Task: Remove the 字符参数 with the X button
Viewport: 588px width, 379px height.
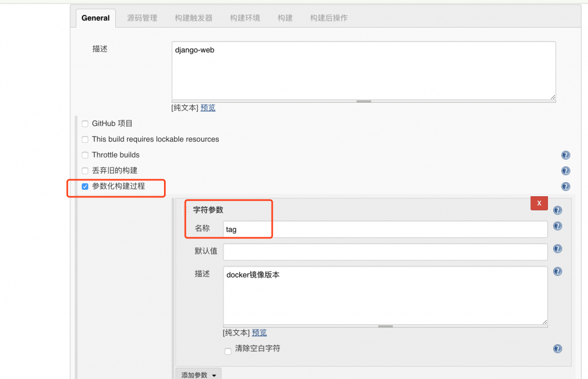Action: coord(539,203)
